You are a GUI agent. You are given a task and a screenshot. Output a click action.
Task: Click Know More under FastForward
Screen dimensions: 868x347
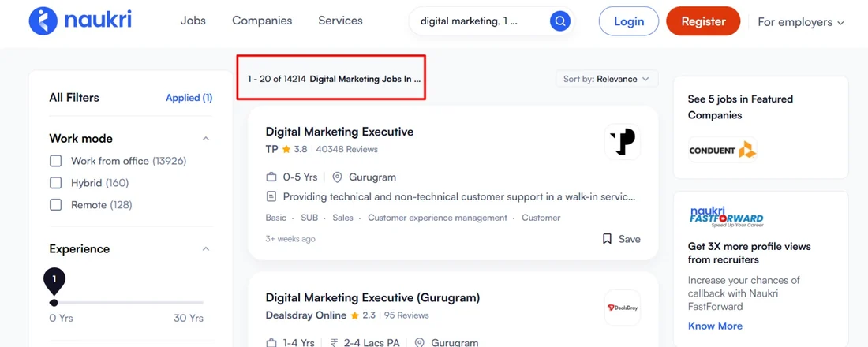click(715, 326)
